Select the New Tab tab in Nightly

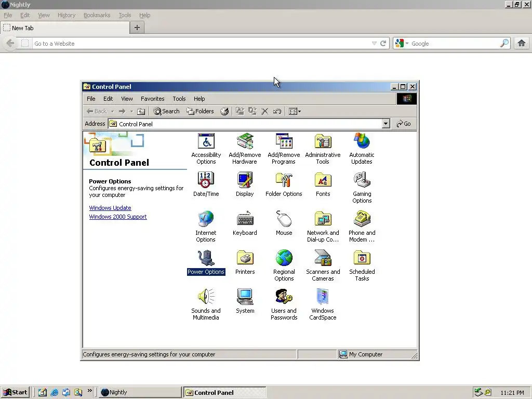click(x=65, y=28)
